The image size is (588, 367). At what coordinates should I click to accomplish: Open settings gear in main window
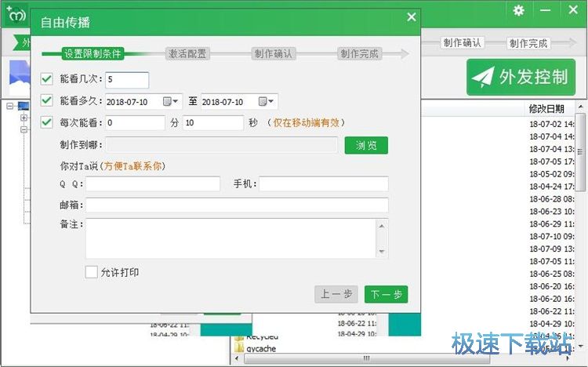point(519,10)
